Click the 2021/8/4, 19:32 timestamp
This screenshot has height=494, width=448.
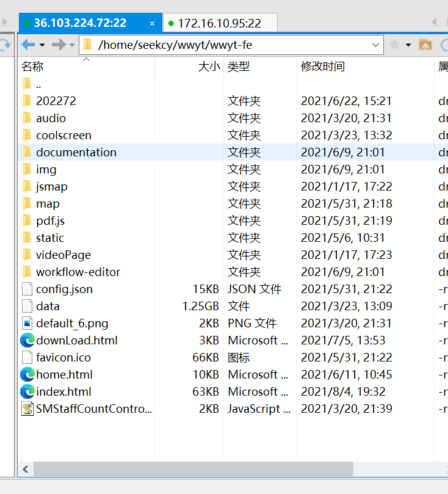(343, 391)
